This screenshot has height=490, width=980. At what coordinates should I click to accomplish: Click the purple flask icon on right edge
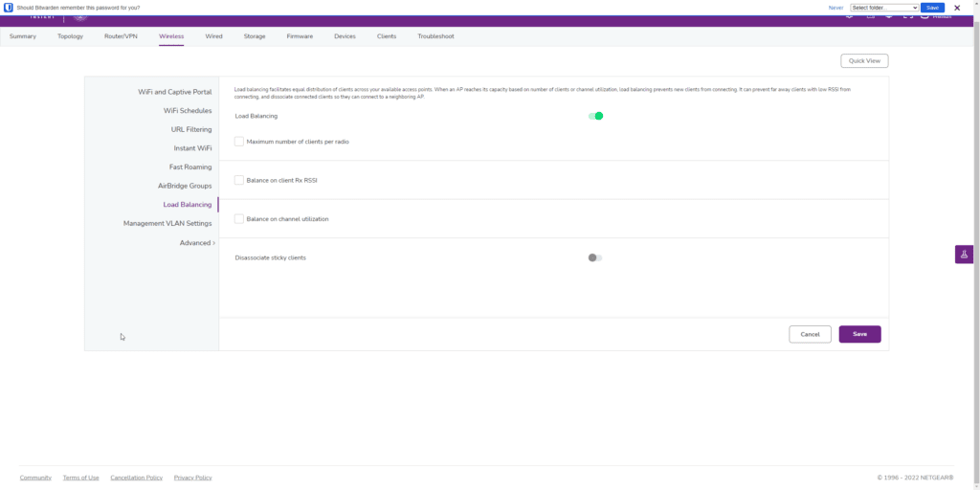tap(964, 255)
